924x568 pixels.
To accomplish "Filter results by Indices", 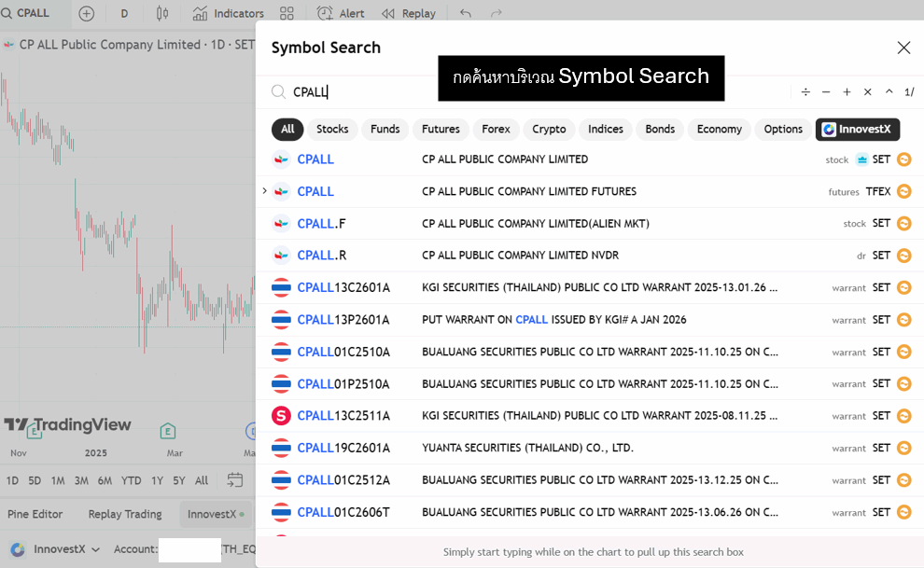I will click(605, 129).
